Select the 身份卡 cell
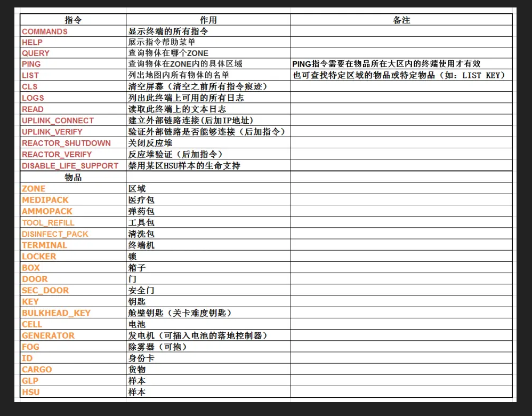Image resolution: width=532 pixels, height=416 pixels. [208, 358]
